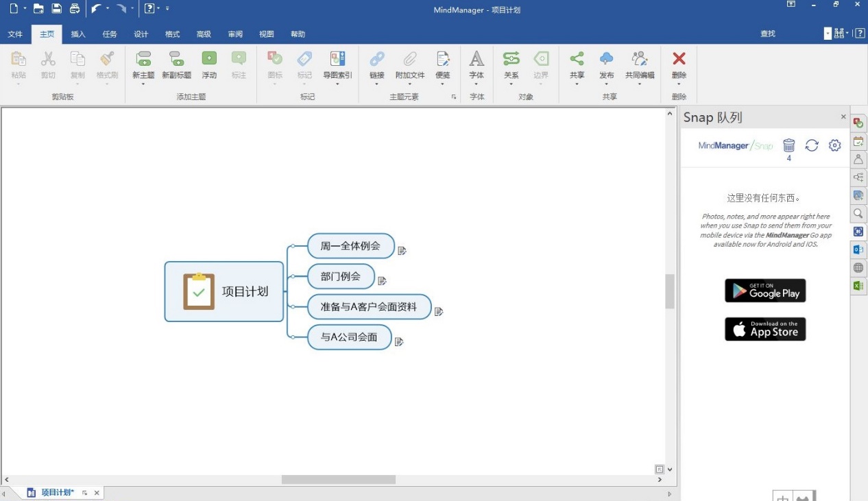Click the 附加文件 attach file icon
868x501 pixels.
(x=410, y=60)
